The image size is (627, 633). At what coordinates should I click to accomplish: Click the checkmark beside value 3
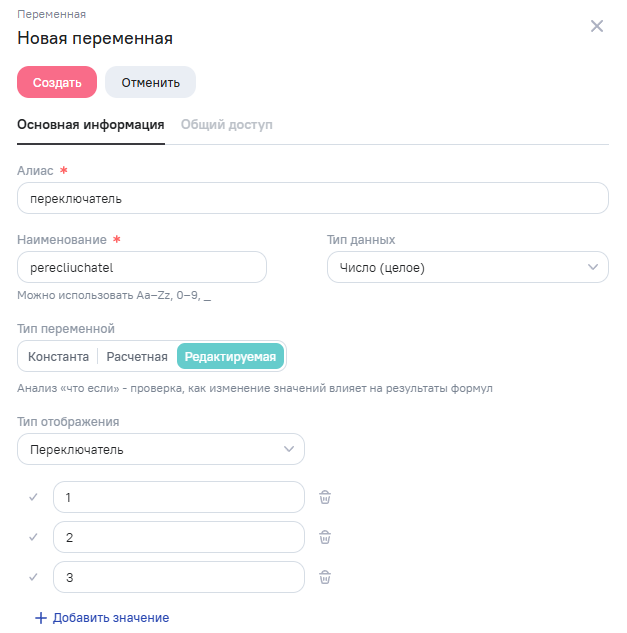33,577
